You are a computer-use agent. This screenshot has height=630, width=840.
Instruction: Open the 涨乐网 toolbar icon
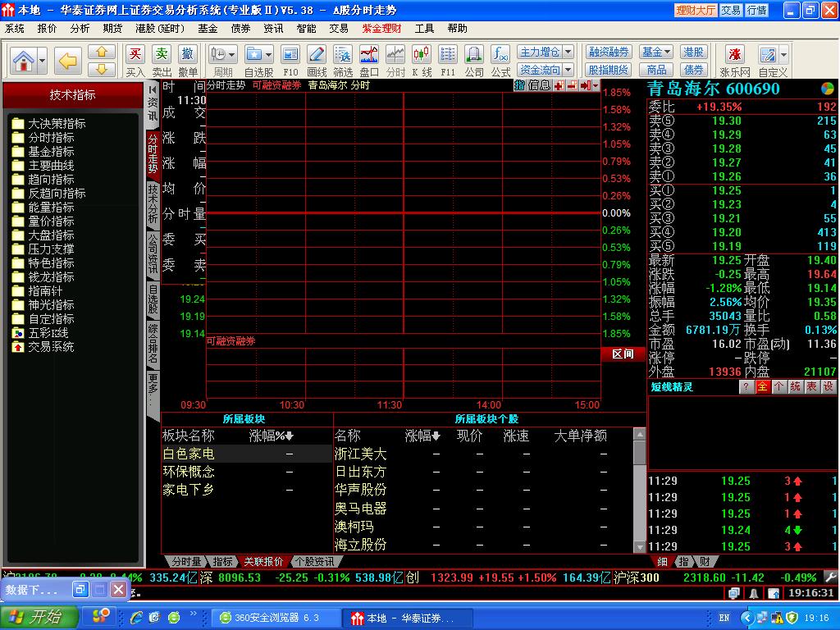tap(734, 54)
